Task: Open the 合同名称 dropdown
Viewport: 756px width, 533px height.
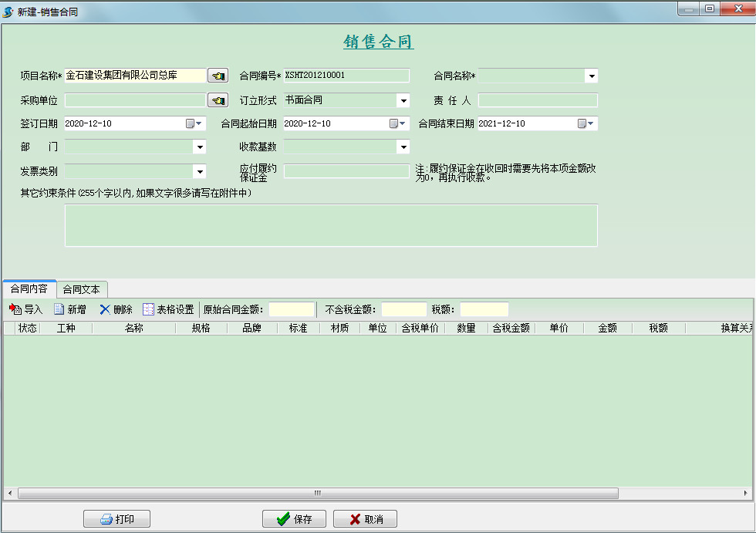Action: point(591,75)
